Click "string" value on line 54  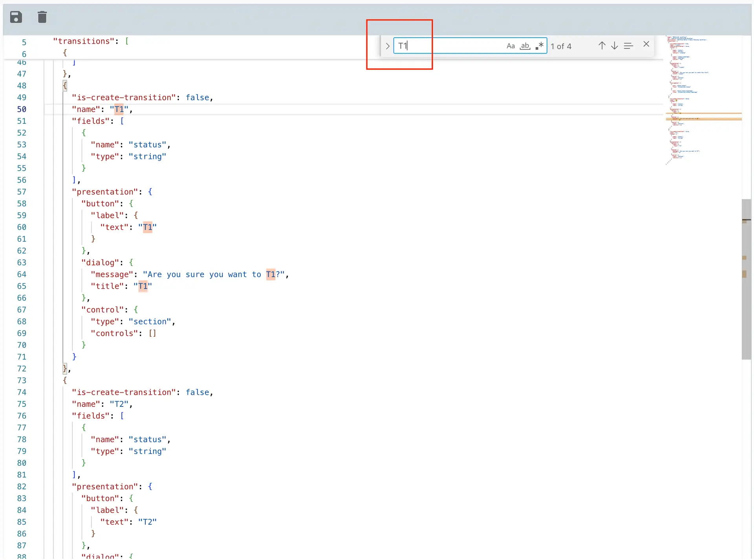pos(148,156)
